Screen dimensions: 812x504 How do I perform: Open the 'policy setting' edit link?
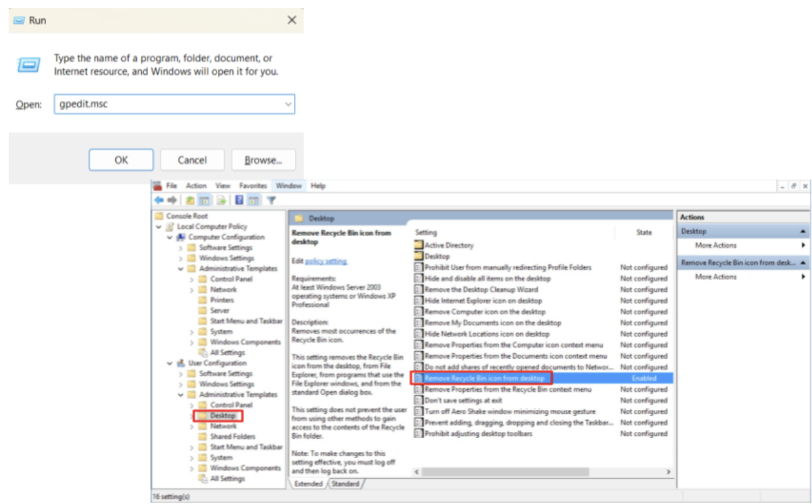point(326,261)
